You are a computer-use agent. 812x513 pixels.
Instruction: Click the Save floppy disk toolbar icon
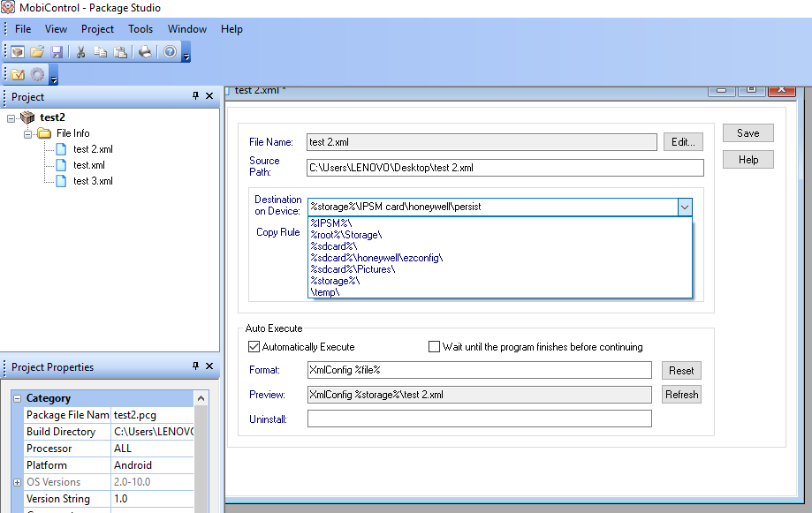[57, 52]
